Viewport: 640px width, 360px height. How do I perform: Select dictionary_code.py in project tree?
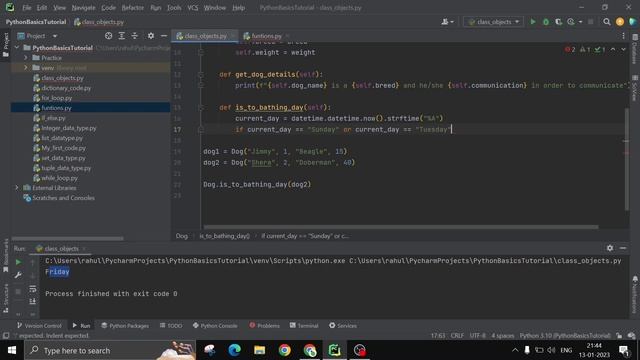(x=66, y=88)
